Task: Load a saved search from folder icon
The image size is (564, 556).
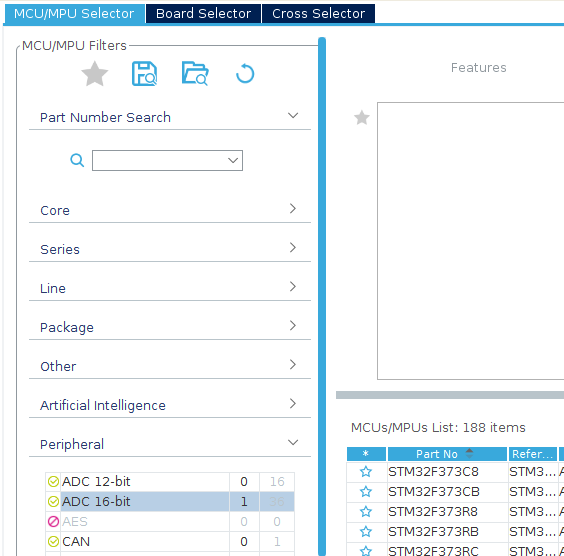Action: [195, 74]
